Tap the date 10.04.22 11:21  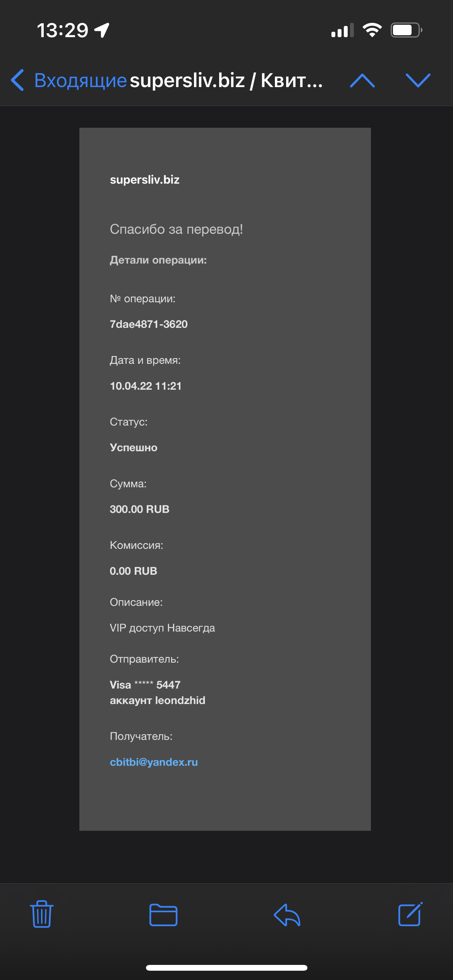tap(146, 386)
